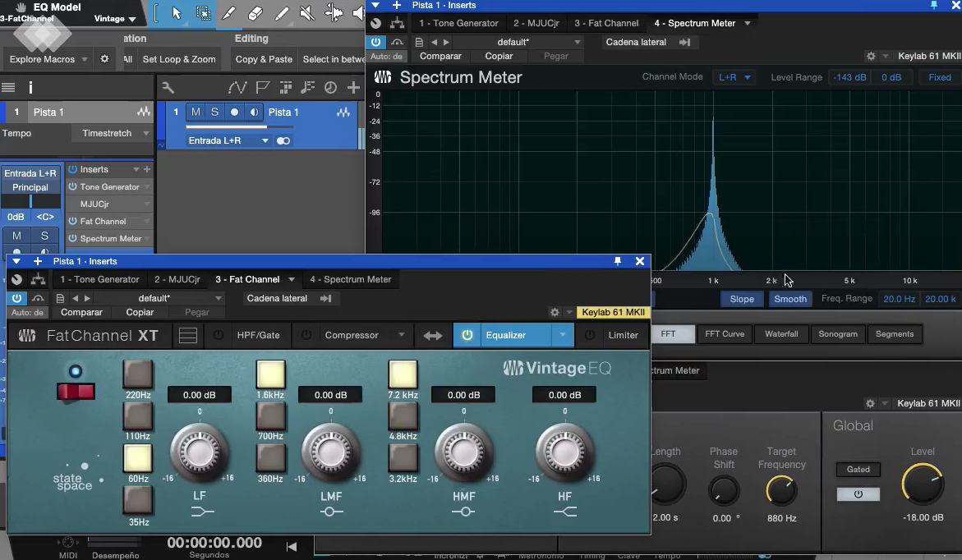
Task: Toggle the Vintage EQ red switch
Action: (76, 392)
